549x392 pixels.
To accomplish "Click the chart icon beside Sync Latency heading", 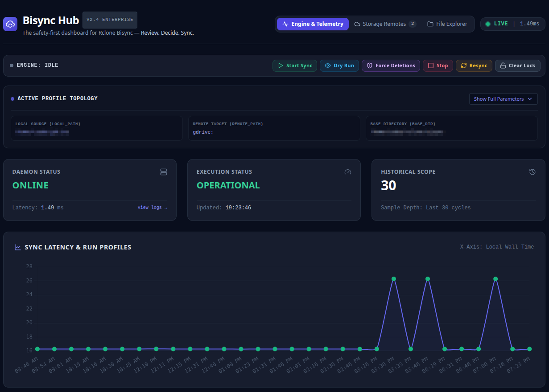I will [x=18, y=247].
